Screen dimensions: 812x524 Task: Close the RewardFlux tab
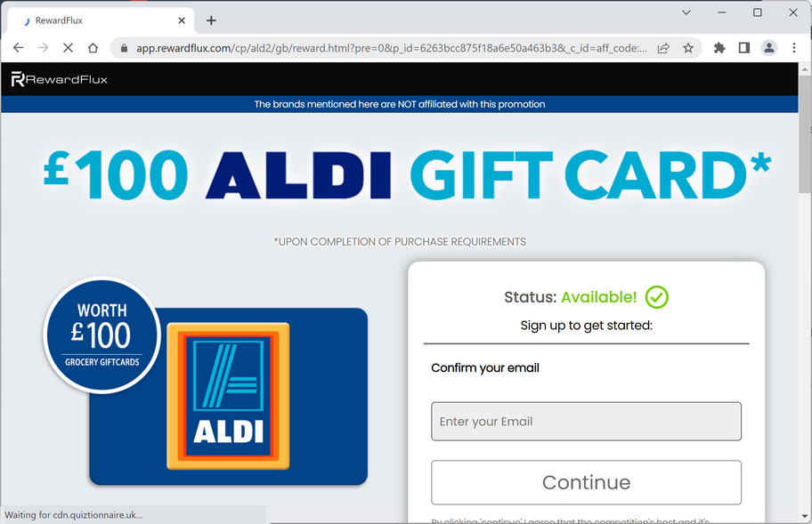[182, 20]
